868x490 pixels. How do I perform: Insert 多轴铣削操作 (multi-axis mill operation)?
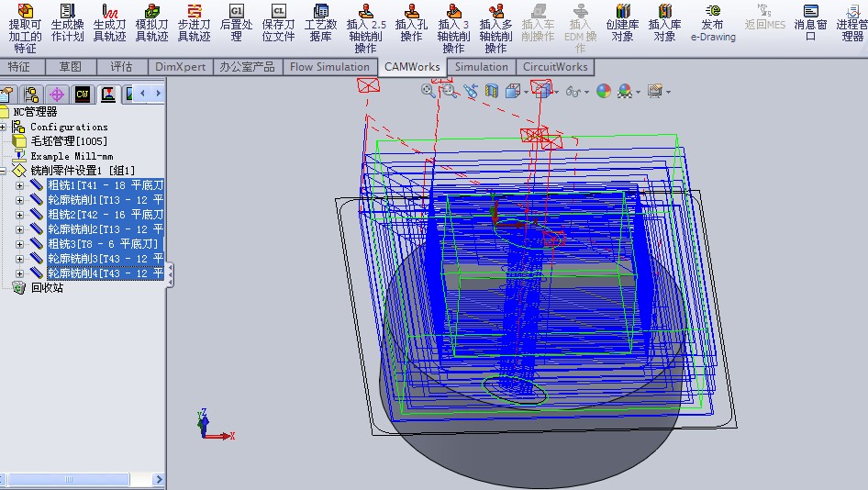tap(495, 28)
